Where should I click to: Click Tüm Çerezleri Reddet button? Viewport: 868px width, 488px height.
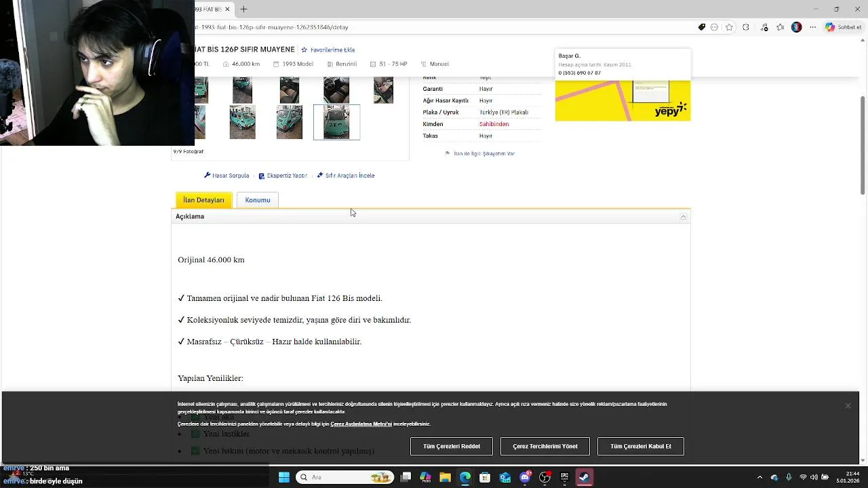pos(452,446)
